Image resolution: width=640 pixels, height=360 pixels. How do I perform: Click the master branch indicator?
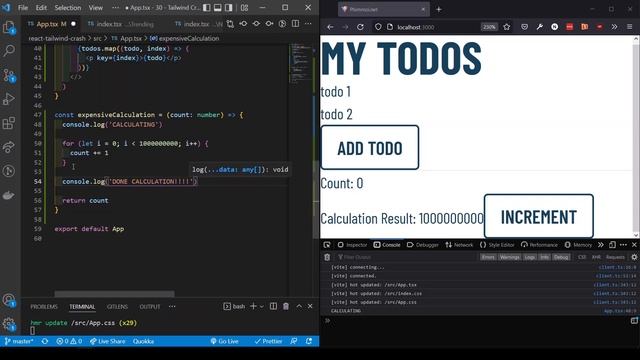(19, 341)
